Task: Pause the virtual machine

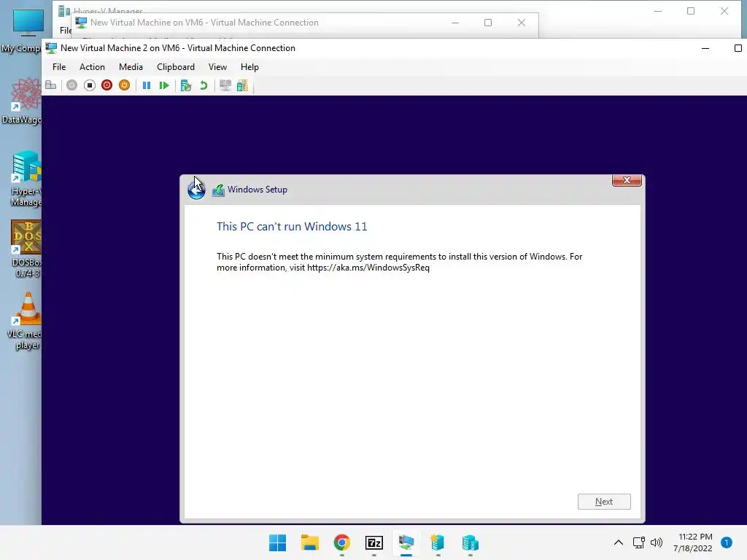Action: (x=146, y=85)
